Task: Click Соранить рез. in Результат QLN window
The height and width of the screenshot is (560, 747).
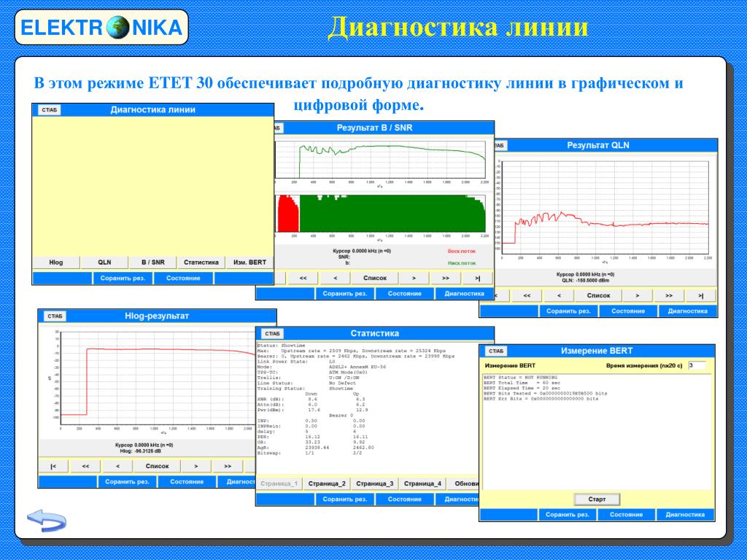Action: click(x=568, y=311)
